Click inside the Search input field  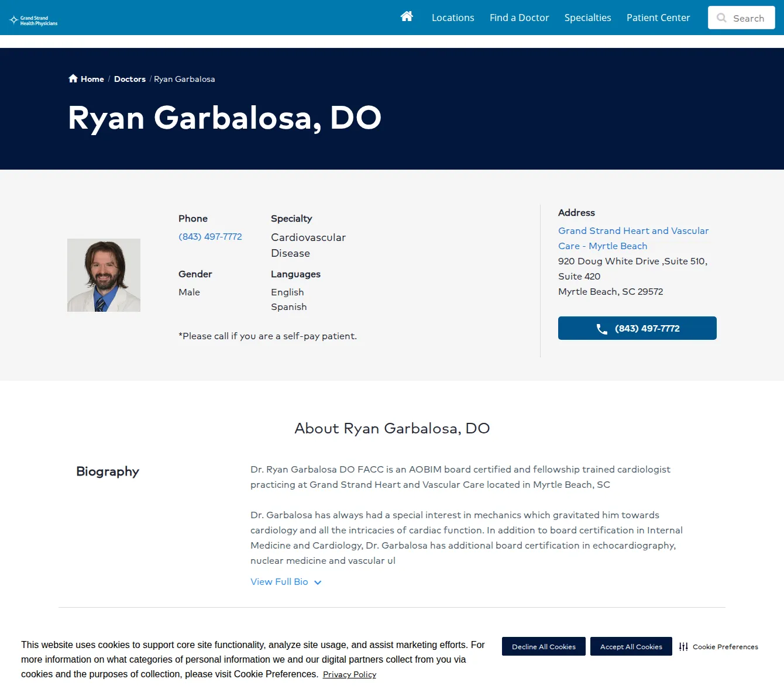[x=741, y=18]
